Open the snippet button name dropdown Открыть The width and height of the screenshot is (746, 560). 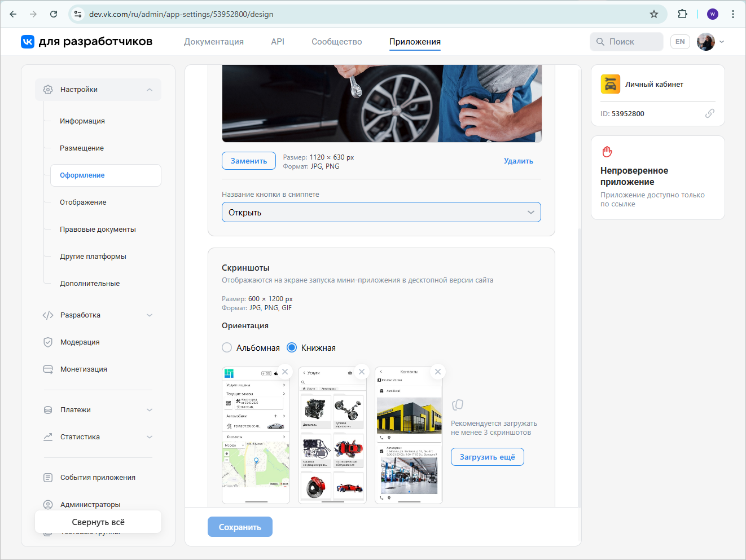381,212
